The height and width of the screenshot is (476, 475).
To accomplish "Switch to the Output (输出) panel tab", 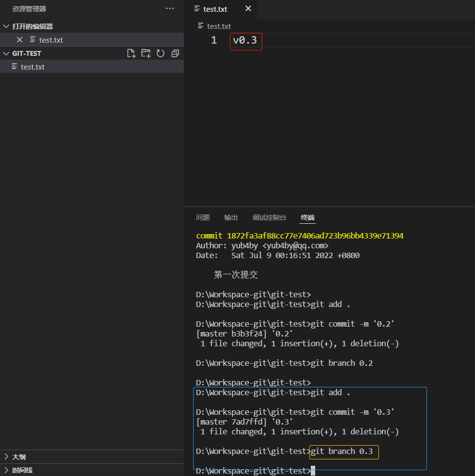I will tap(231, 217).
